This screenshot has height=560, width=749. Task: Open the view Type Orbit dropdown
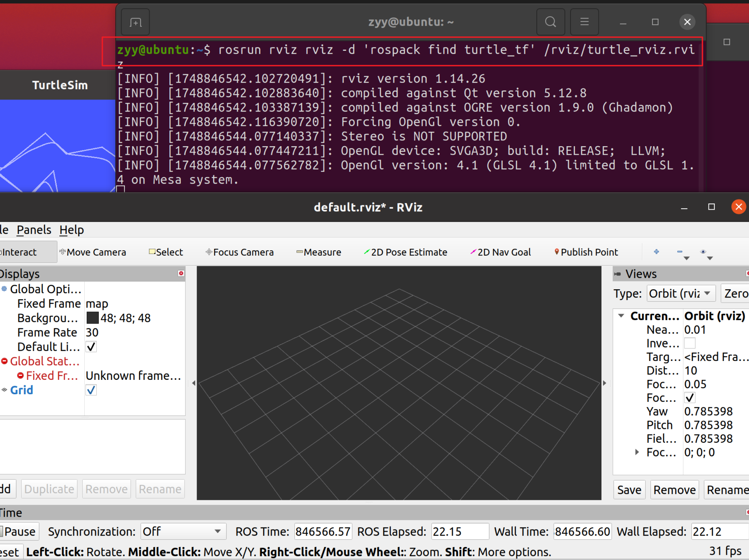point(681,293)
